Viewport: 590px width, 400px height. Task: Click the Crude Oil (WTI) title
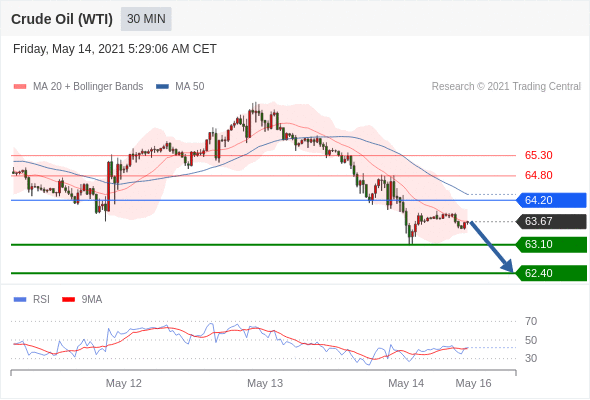tap(62, 19)
